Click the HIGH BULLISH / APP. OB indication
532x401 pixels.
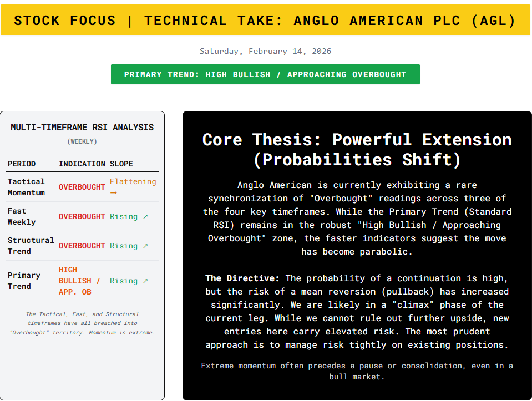pyautogui.click(x=79, y=281)
